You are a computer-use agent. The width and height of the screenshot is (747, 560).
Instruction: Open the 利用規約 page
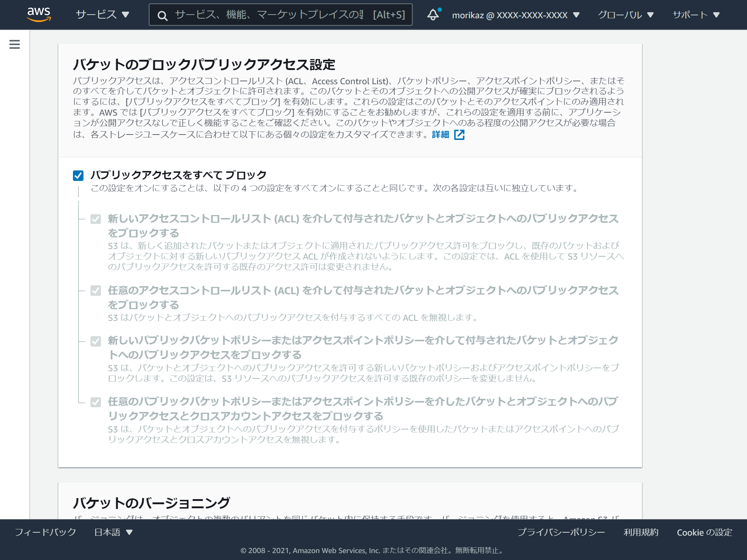[x=640, y=532]
